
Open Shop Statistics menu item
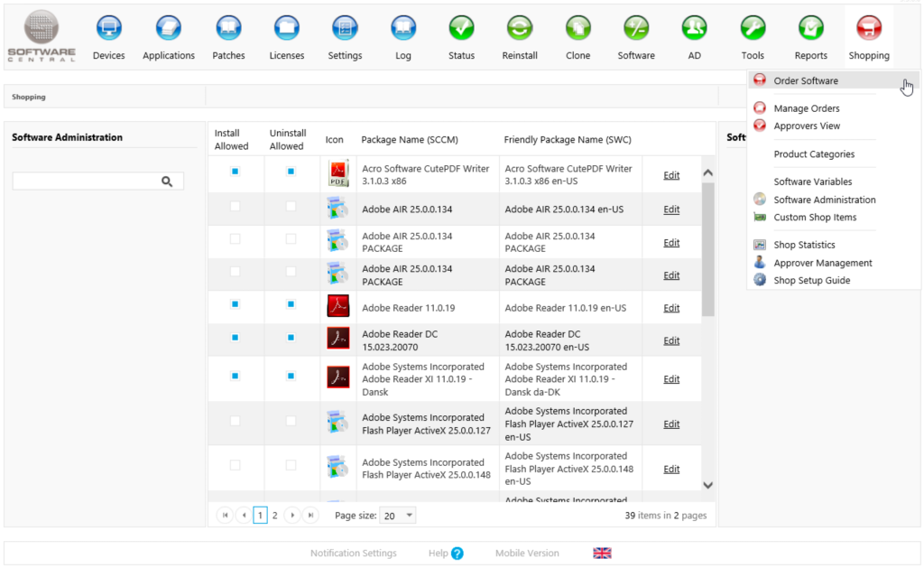pos(804,245)
